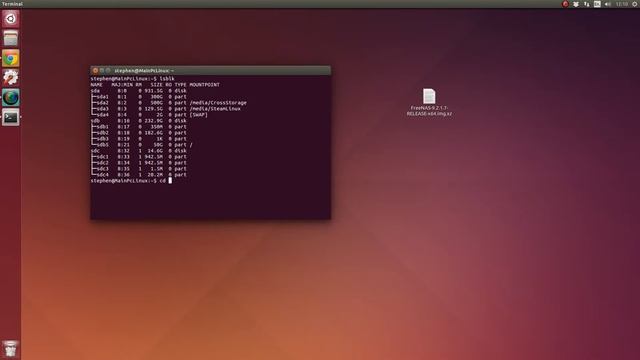The image size is (640, 360).
Task: Click the red record indicator in top panel
Action: tap(565, 4)
